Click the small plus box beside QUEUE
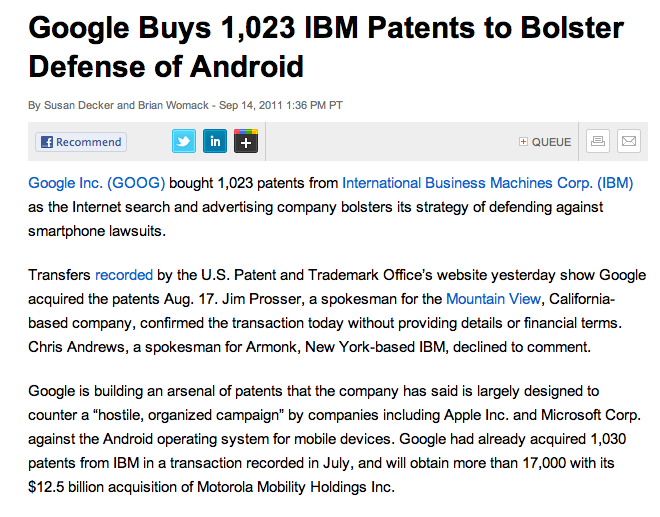Image resolution: width=660 pixels, height=517 pixels. [x=523, y=142]
